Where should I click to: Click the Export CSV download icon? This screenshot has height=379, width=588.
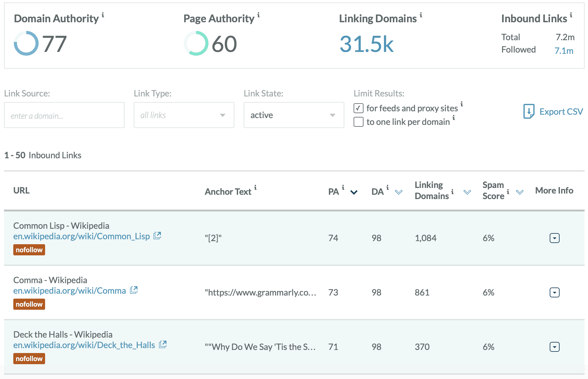tap(529, 111)
